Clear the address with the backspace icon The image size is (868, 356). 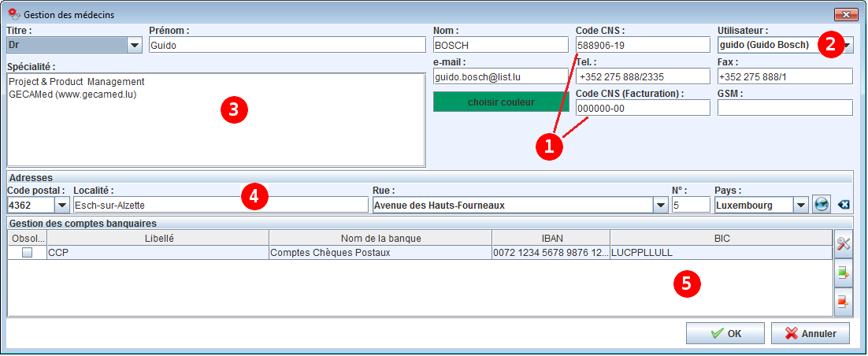(x=844, y=205)
